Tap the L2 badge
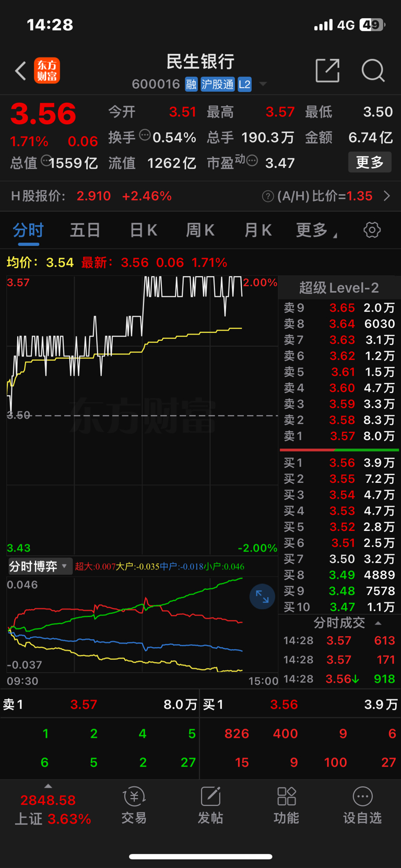 tap(244, 85)
